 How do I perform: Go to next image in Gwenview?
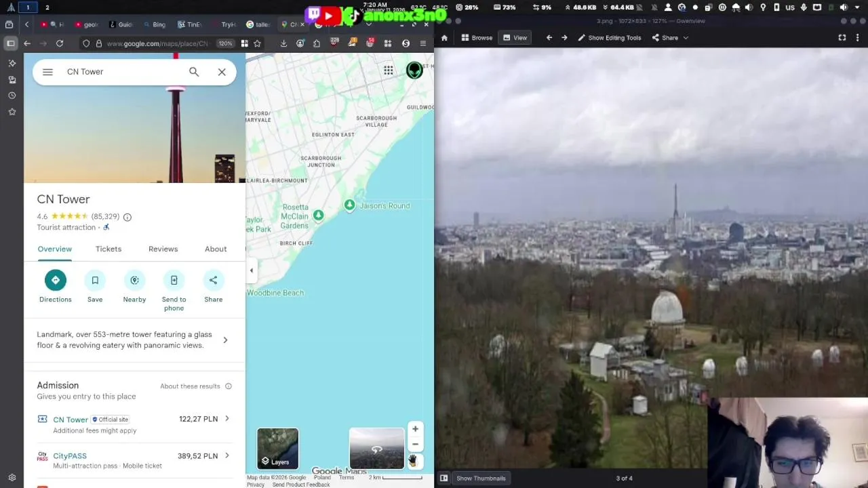564,38
